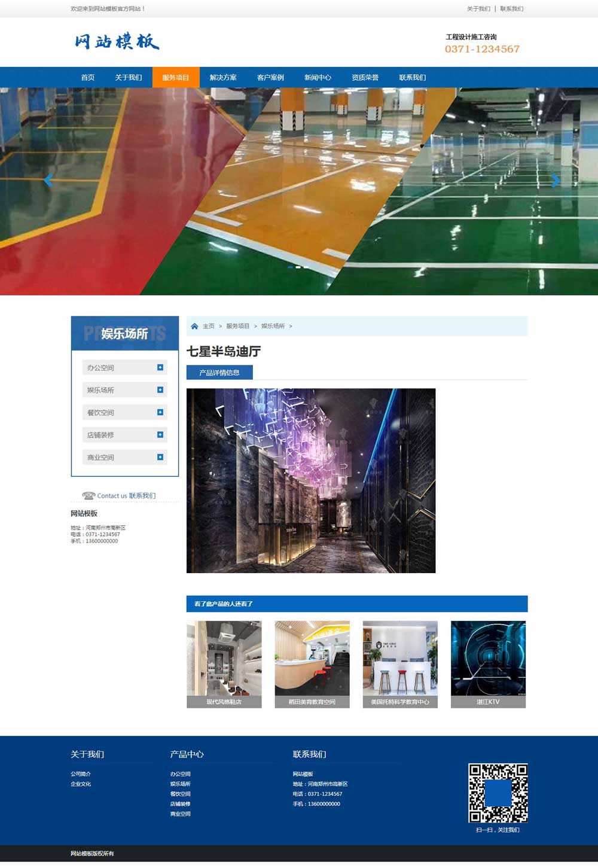
Task: Select the 产品详情信息 tab
Action: pyautogui.click(x=219, y=373)
